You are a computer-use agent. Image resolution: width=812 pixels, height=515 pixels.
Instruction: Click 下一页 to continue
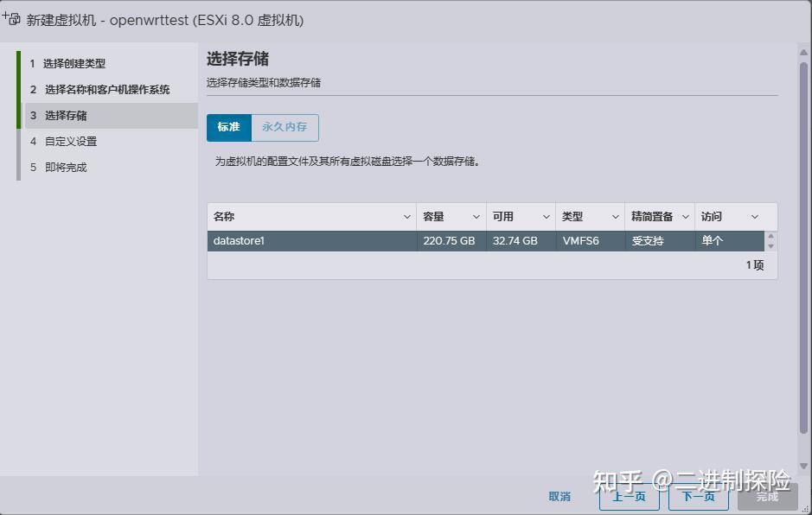pyautogui.click(x=698, y=497)
